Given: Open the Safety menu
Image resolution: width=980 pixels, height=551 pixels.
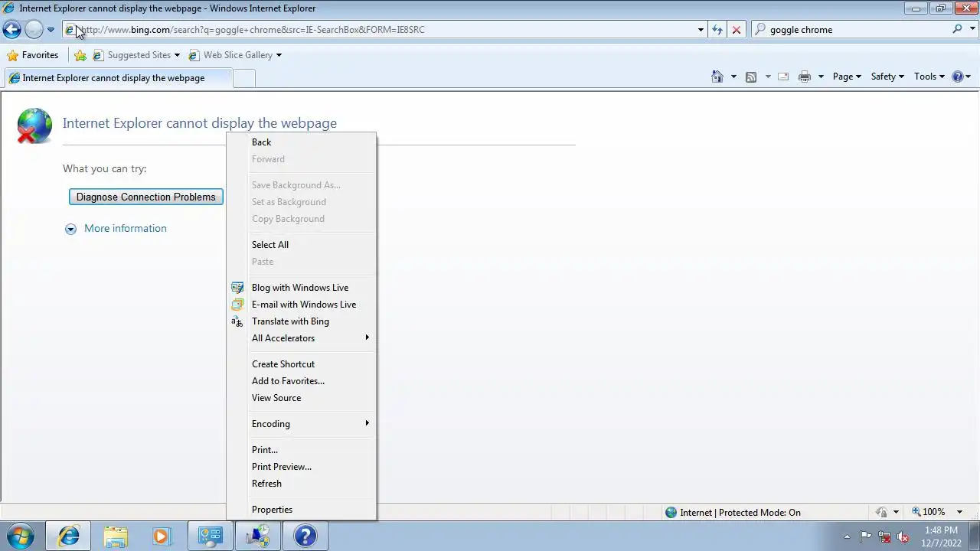Looking at the screenshot, I should pos(887,77).
